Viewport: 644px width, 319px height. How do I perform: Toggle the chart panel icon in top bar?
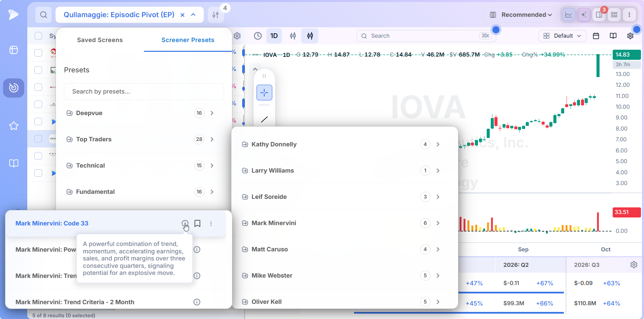[x=569, y=15]
